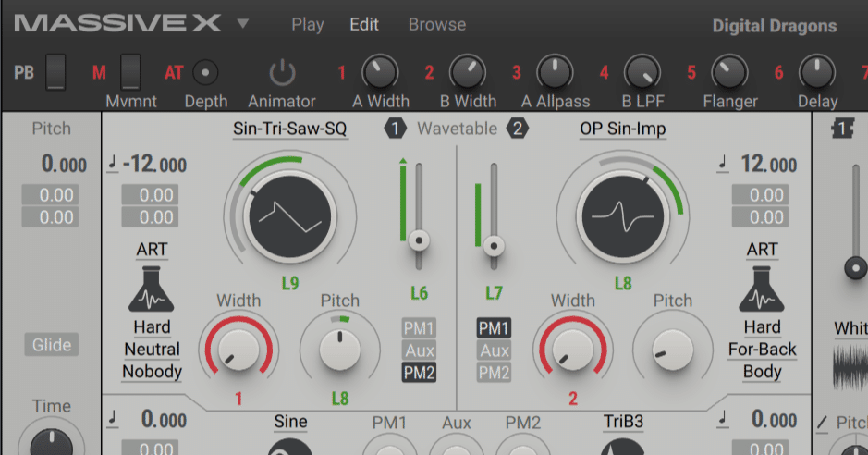
Task: Click the green L8 slot under oscillator 2
Action: 623,283
